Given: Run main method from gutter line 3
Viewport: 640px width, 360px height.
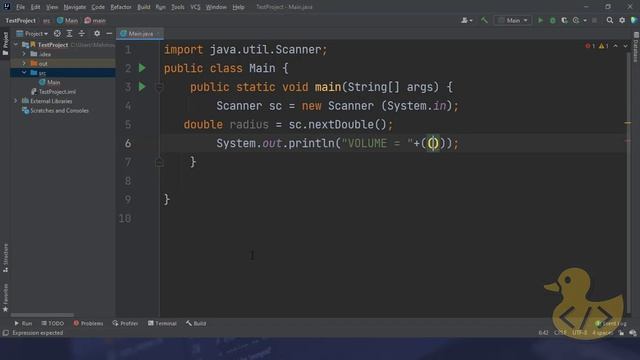Looking at the screenshot, I should tap(142, 87).
